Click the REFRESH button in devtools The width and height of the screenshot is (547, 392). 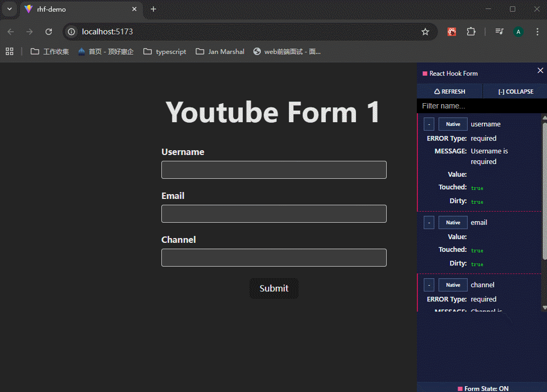coord(450,92)
